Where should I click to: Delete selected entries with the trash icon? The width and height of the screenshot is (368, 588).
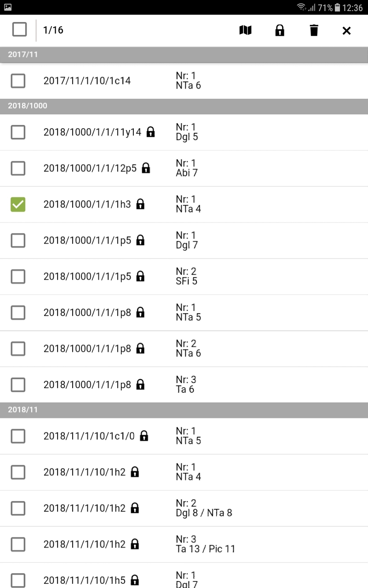pyautogui.click(x=314, y=30)
